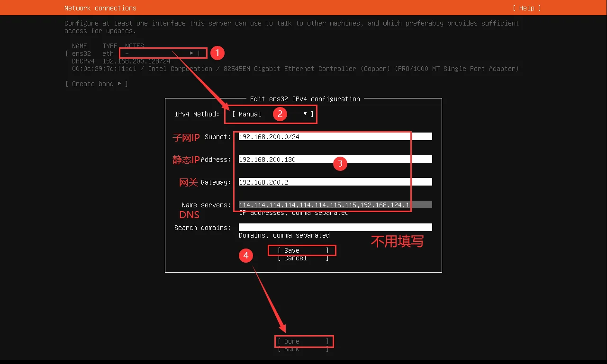Click the red 子网IP label

click(186, 137)
